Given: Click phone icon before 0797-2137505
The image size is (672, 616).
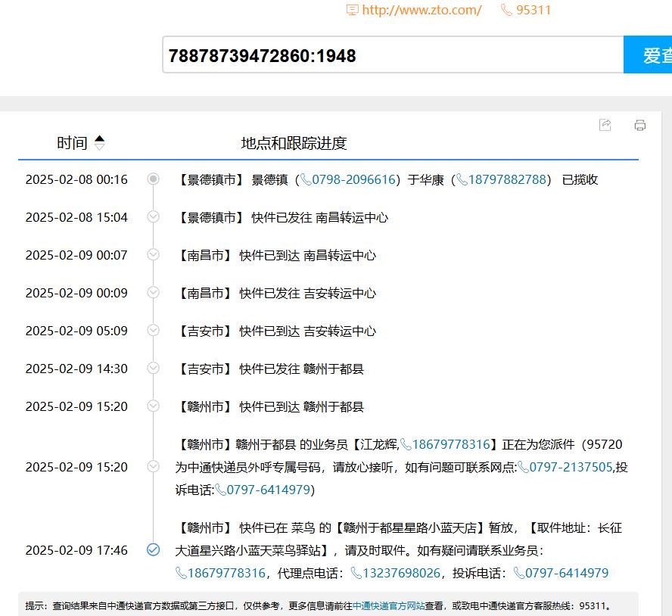Looking at the screenshot, I should pyautogui.click(x=523, y=467).
